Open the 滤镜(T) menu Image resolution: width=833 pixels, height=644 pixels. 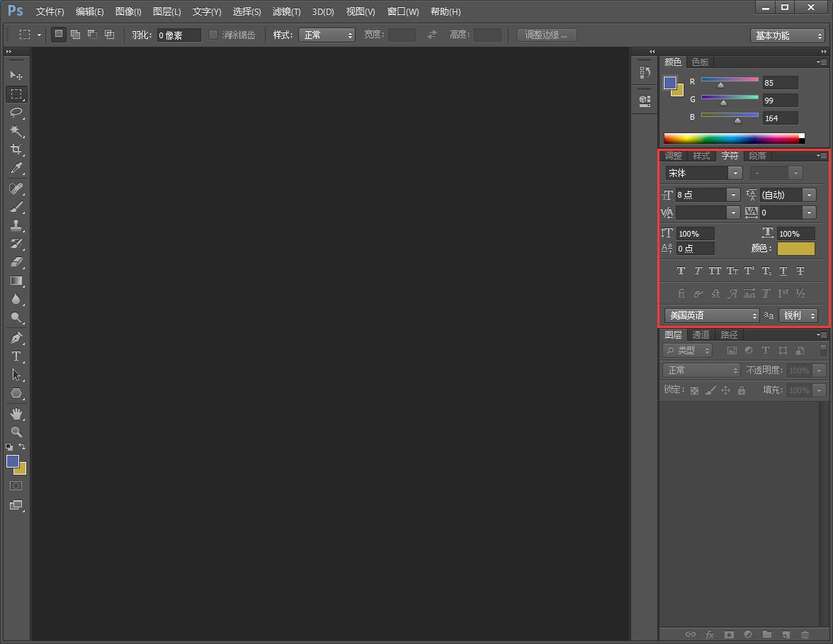click(286, 12)
